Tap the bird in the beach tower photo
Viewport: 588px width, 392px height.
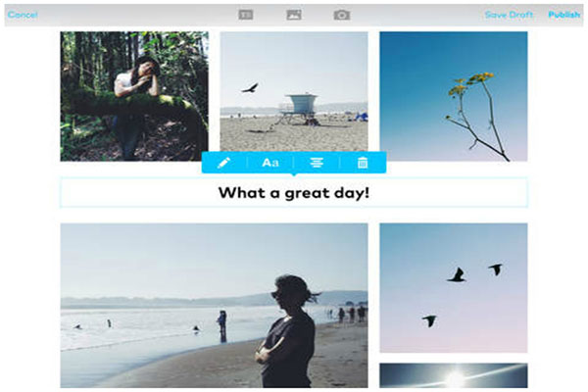tap(250, 88)
